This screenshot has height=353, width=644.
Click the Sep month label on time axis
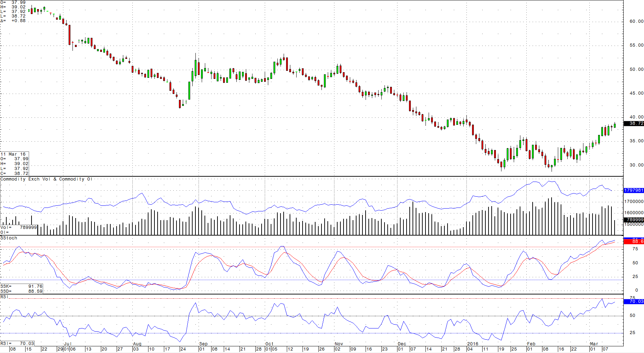(x=203, y=344)
